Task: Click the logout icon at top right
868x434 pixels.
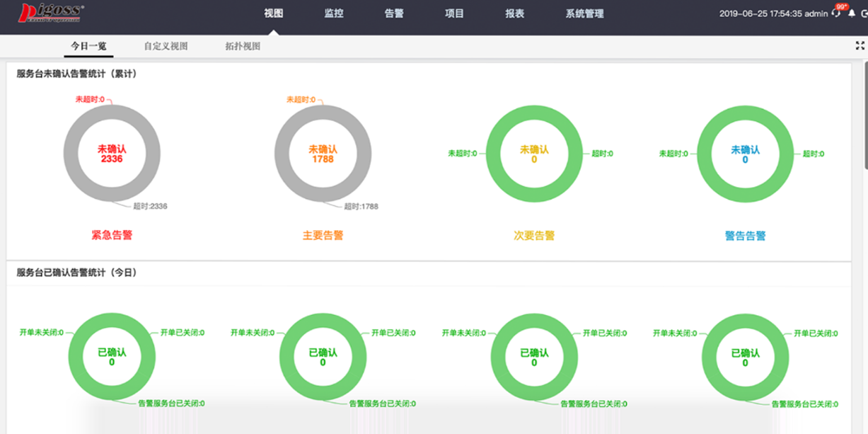Action: pos(864,13)
